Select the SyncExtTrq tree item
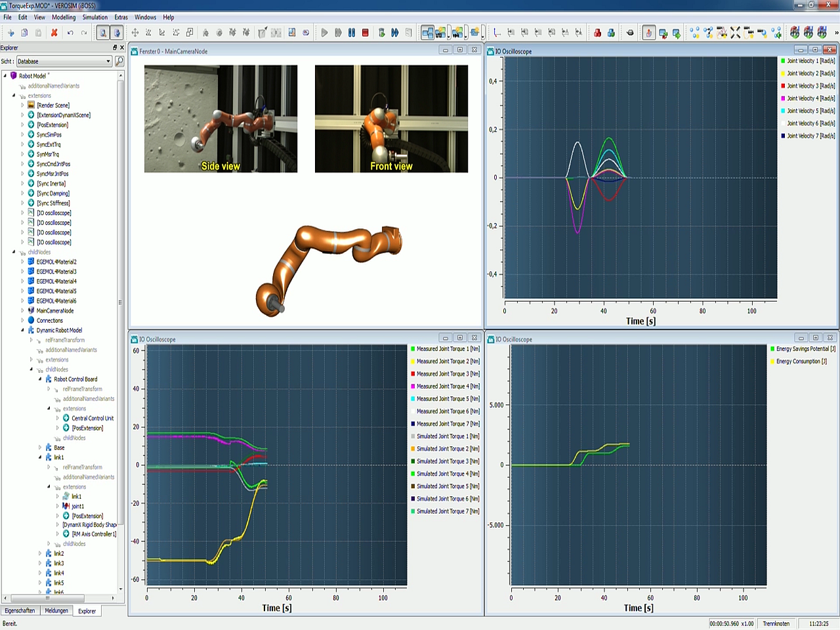Screen dimensions: 840x630 (x=48, y=144)
